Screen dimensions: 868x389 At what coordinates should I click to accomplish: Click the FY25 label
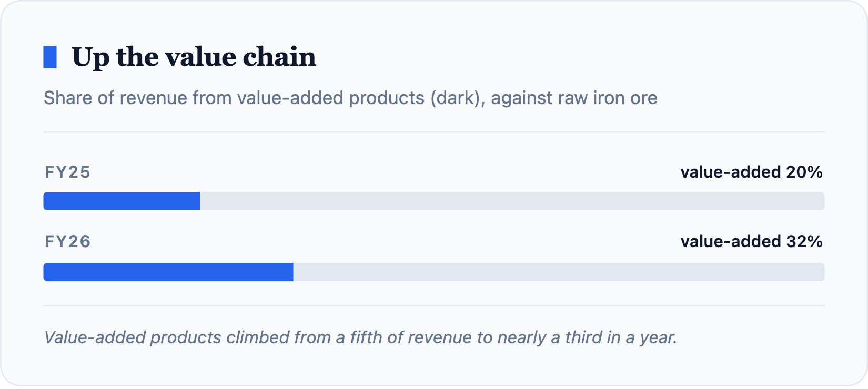[67, 172]
